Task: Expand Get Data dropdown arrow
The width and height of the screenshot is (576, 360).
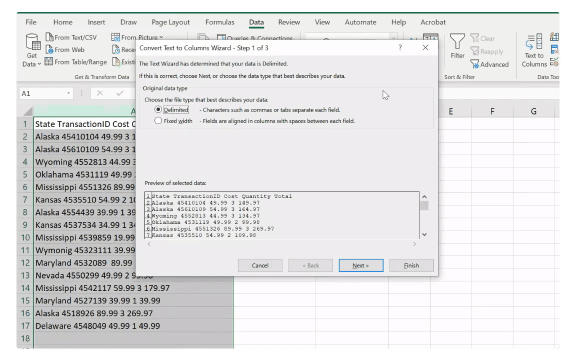Action: tap(39, 64)
